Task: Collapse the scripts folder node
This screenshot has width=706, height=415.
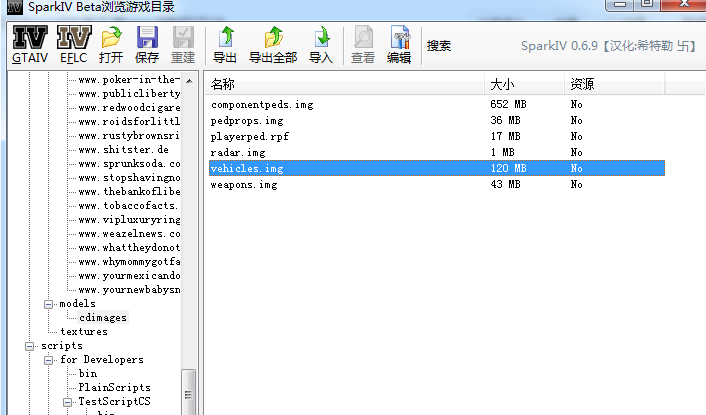Action: point(31,346)
